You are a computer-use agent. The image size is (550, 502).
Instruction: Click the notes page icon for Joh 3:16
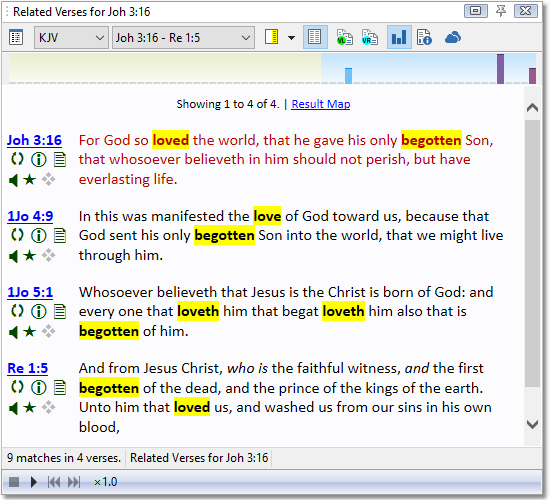(60, 160)
